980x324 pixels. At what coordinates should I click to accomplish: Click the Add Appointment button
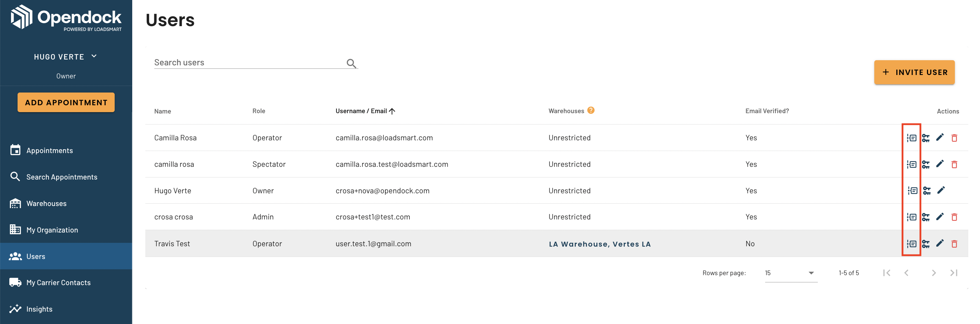tap(66, 102)
